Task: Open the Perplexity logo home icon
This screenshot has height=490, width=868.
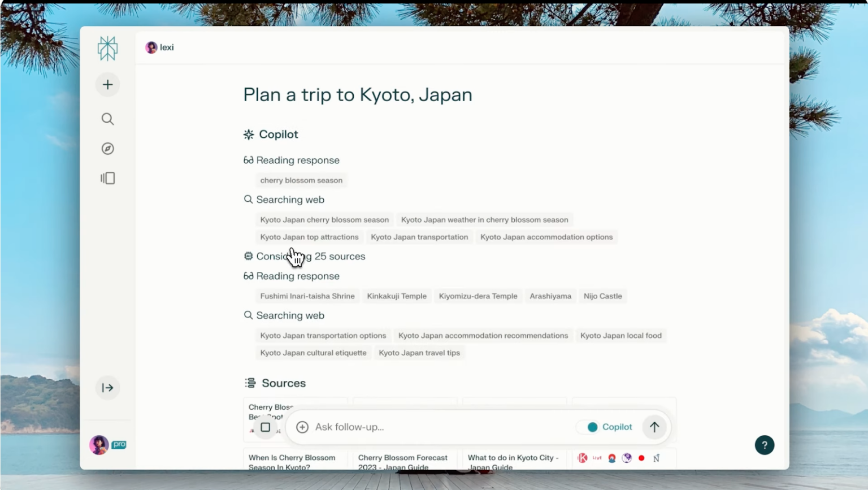Action: point(107,49)
